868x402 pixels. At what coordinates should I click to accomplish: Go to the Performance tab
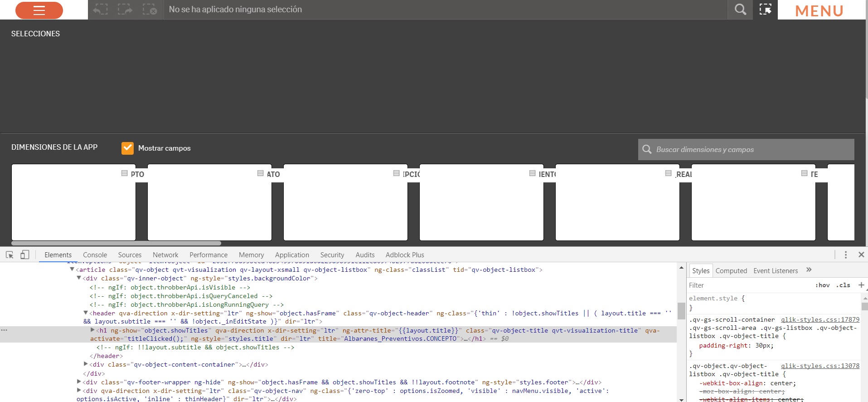tap(209, 255)
